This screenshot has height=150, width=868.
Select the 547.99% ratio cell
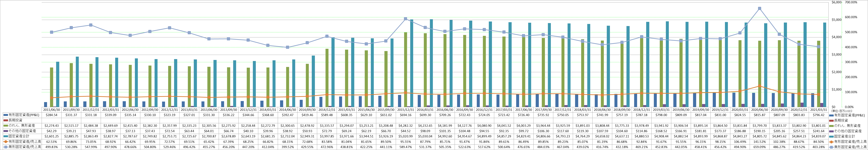point(91,147)
